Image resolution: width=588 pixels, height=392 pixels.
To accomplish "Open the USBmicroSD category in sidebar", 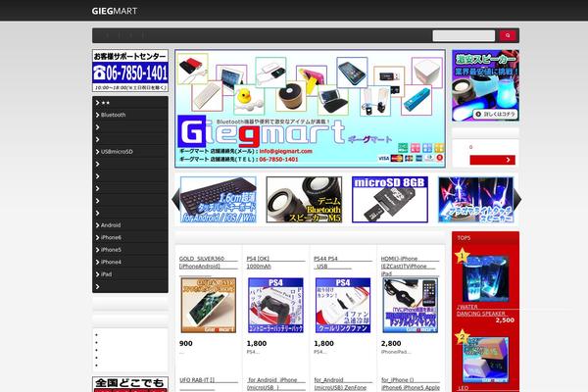I will 117,152.
